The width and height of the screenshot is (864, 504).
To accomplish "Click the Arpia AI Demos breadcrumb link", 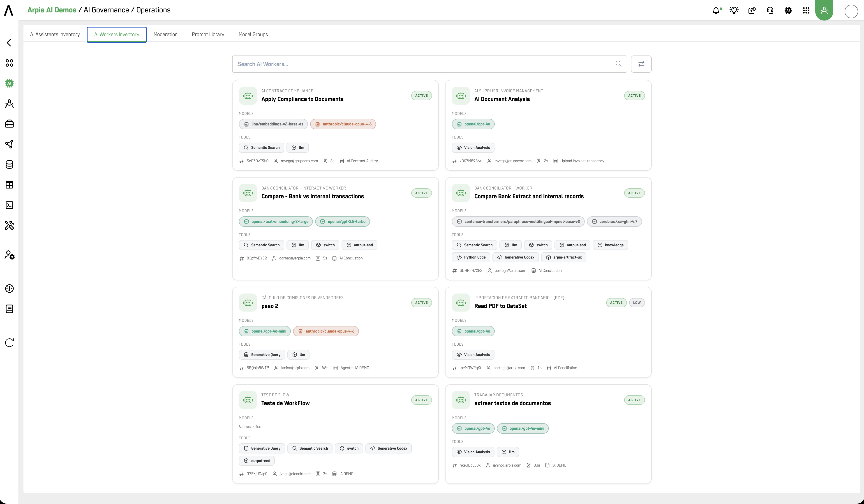I will (x=52, y=10).
